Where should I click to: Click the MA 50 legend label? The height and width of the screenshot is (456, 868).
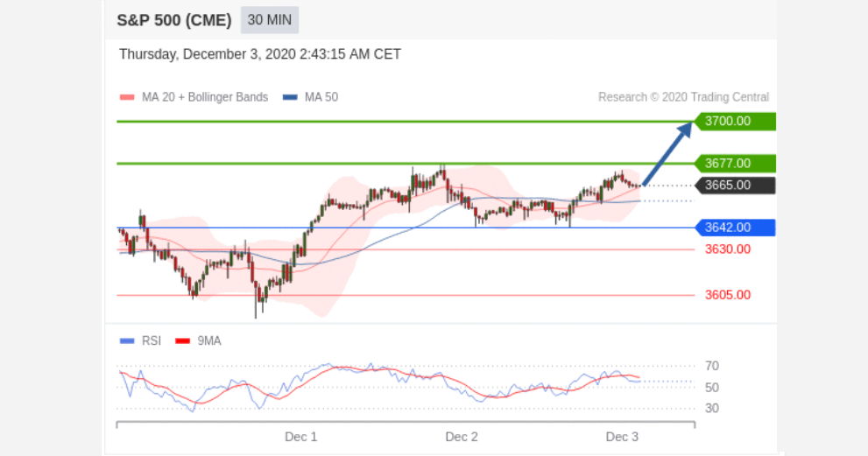pos(321,97)
